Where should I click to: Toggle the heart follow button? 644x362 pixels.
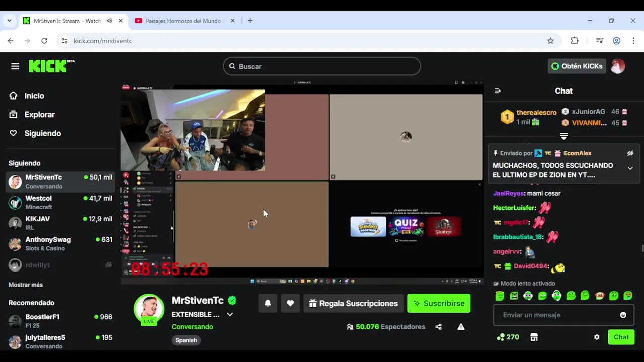coord(290,303)
